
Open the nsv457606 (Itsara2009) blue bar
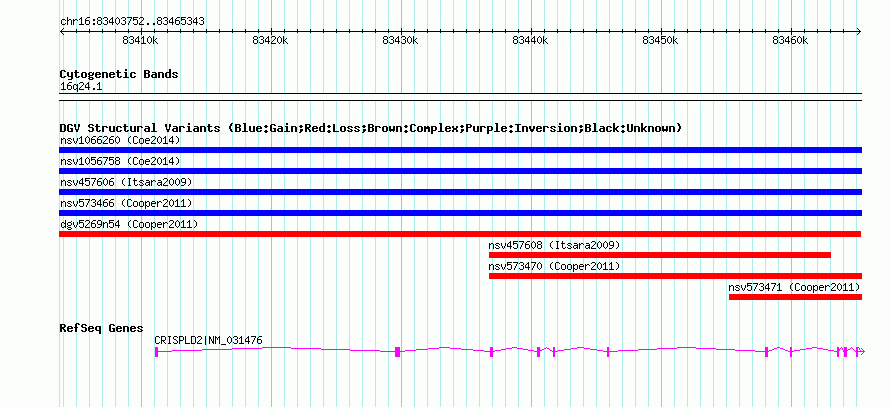[x=460, y=192]
